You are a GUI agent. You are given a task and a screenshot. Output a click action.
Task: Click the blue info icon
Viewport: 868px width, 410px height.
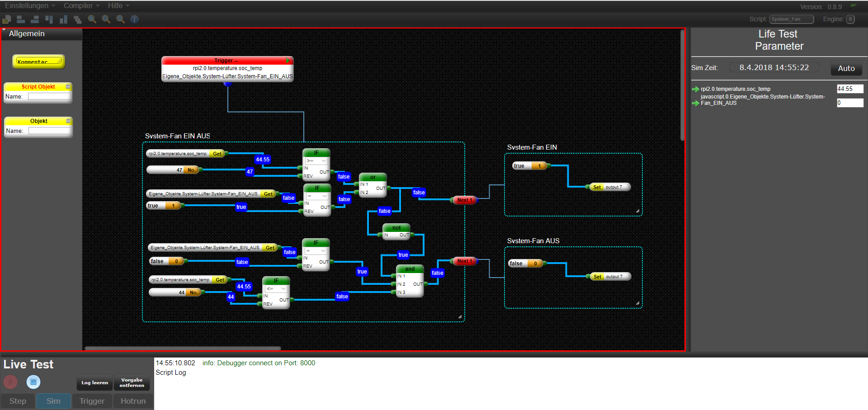134,19
